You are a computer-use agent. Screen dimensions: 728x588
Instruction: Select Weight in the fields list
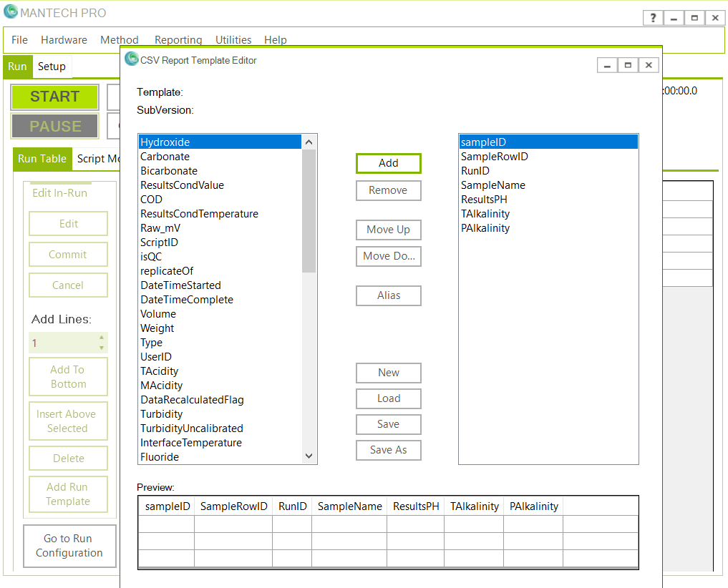[x=220, y=328]
